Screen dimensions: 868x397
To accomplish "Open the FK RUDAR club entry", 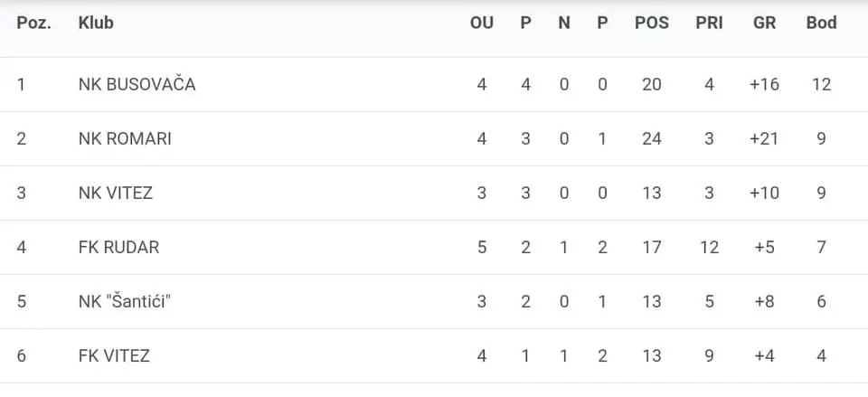I will pyautogui.click(x=118, y=247).
